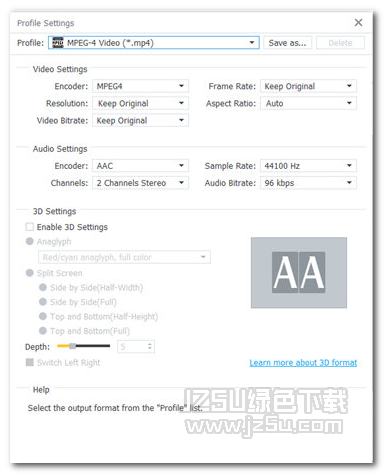Click the Video Settings section heading
This screenshot has width=384, height=474.
coord(60,69)
